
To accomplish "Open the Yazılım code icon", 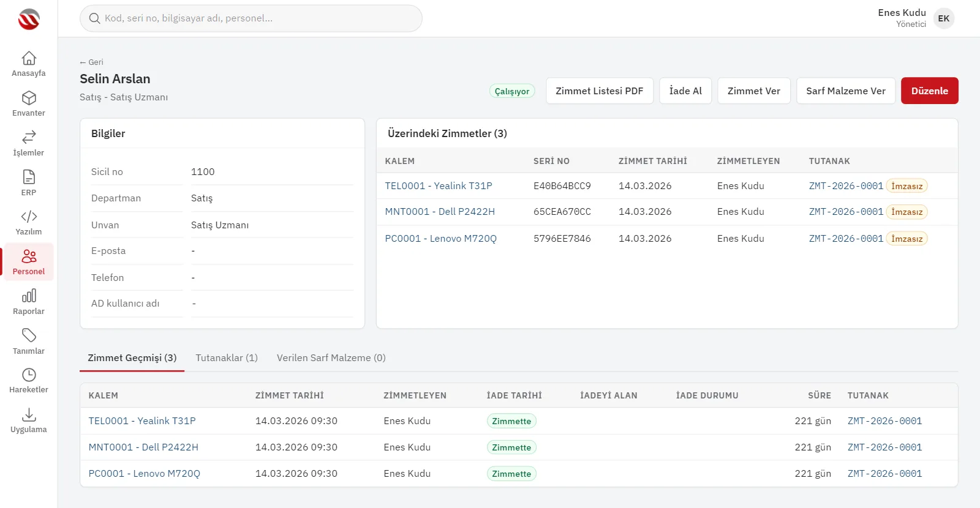I will click(x=29, y=217).
